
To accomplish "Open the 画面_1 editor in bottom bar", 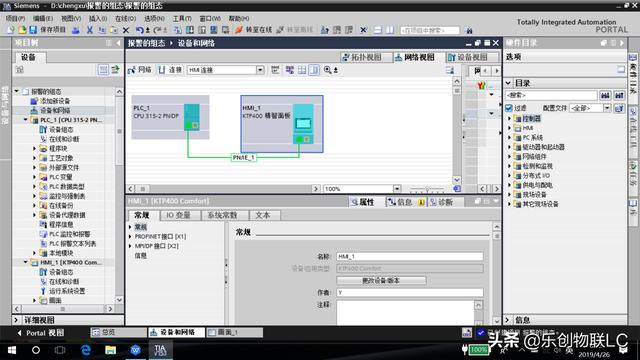I will click(x=234, y=333).
